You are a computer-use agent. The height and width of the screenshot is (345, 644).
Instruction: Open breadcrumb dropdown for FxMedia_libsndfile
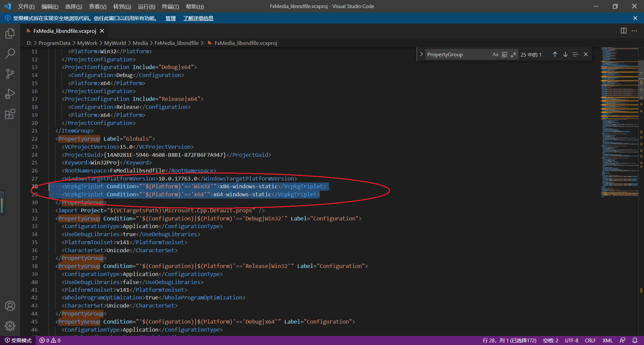coord(177,43)
